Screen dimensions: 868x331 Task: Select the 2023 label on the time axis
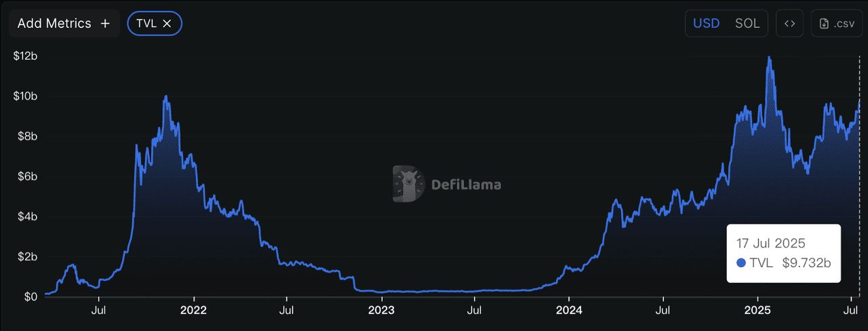381,311
